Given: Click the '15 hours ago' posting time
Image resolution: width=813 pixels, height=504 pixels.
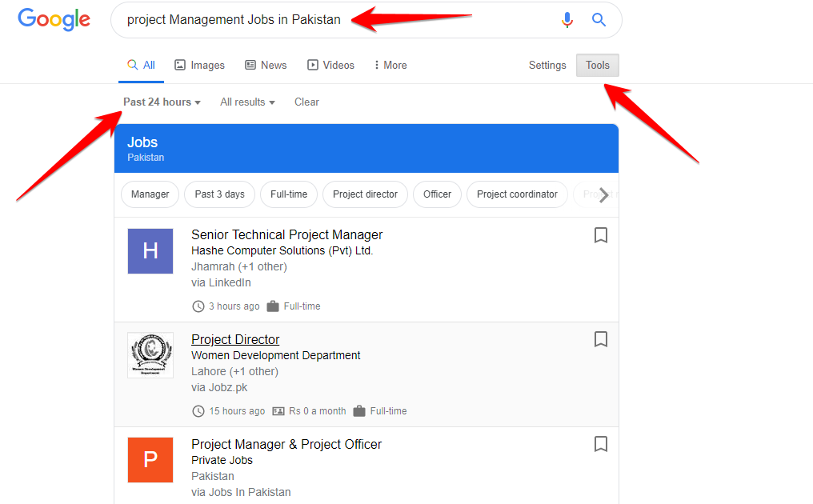Looking at the screenshot, I should (237, 411).
